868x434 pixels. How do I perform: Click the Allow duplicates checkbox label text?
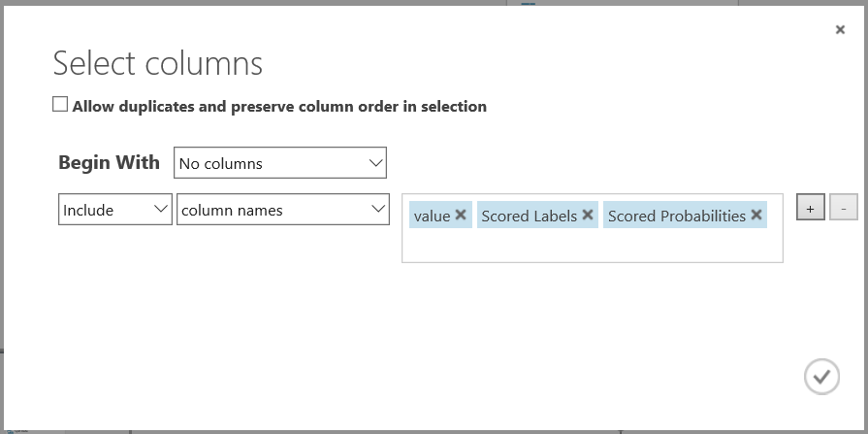click(279, 107)
